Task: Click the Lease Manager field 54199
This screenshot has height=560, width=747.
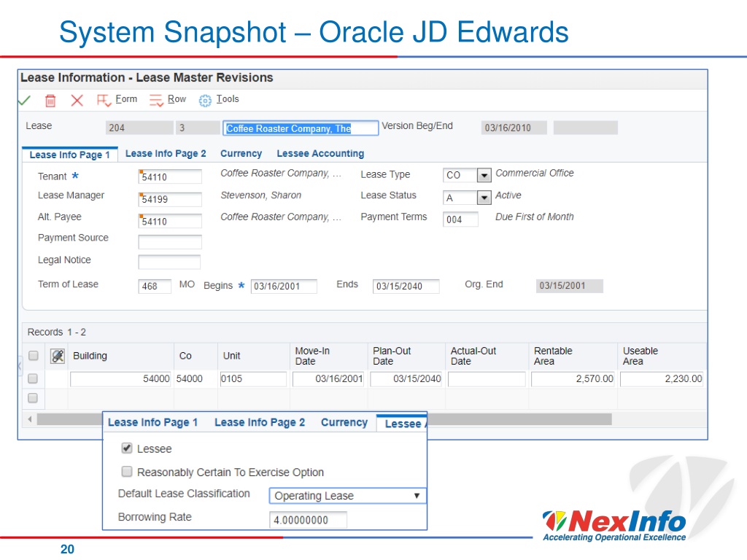Action: coord(170,199)
